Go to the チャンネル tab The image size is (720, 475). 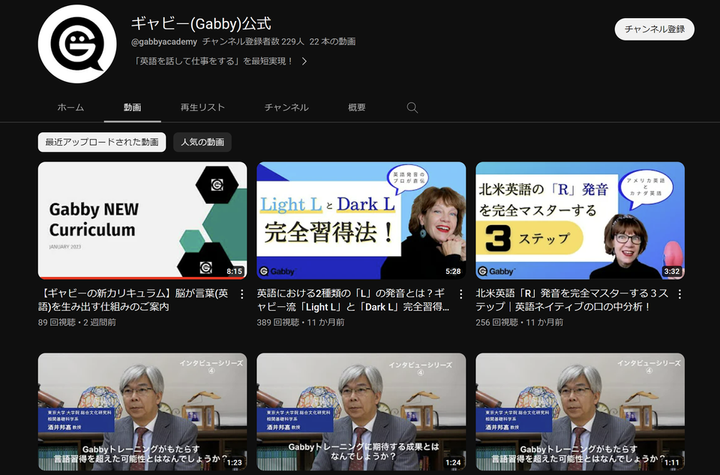287,107
